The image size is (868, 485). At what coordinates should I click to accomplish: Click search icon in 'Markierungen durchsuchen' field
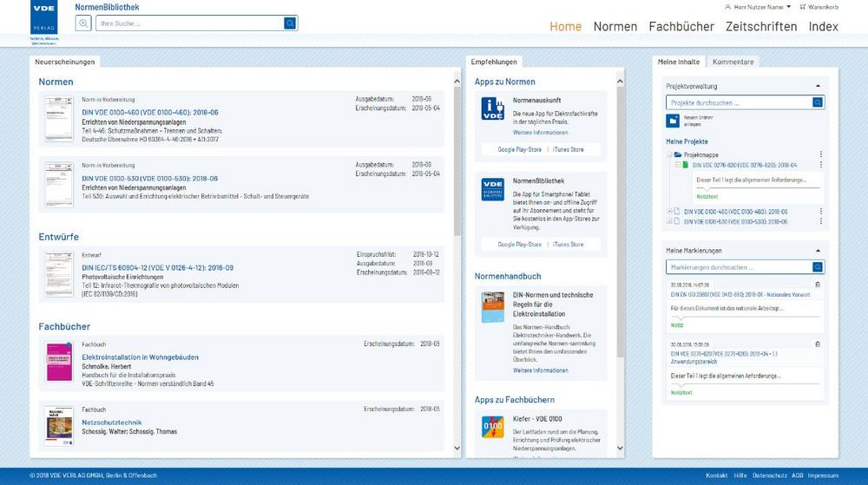tap(818, 267)
